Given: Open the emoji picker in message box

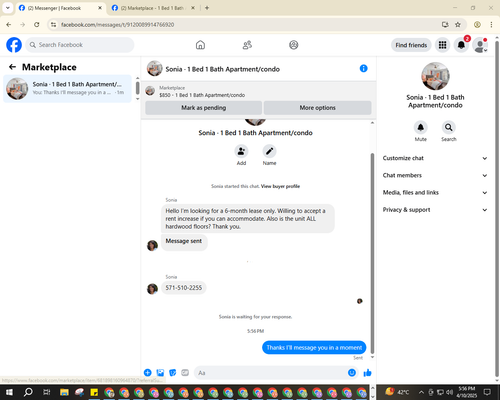Looking at the screenshot, I should 352,373.
